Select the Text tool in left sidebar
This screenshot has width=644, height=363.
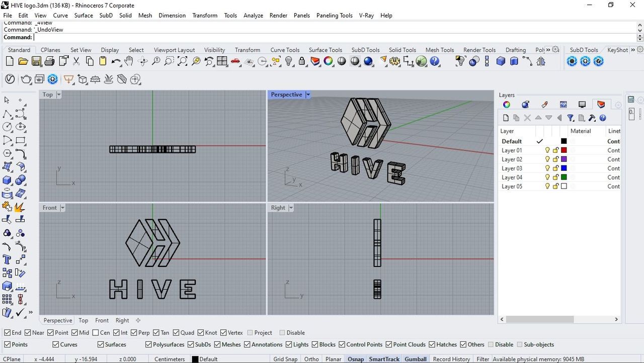pyautogui.click(x=7, y=259)
